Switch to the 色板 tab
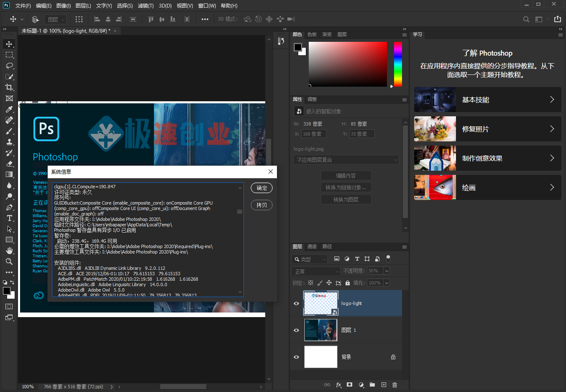 (312, 34)
